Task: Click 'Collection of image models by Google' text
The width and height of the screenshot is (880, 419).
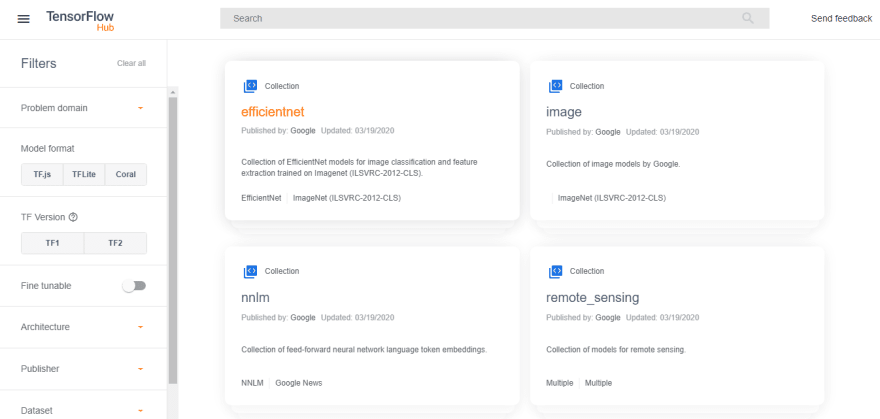Action: (x=613, y=164)
